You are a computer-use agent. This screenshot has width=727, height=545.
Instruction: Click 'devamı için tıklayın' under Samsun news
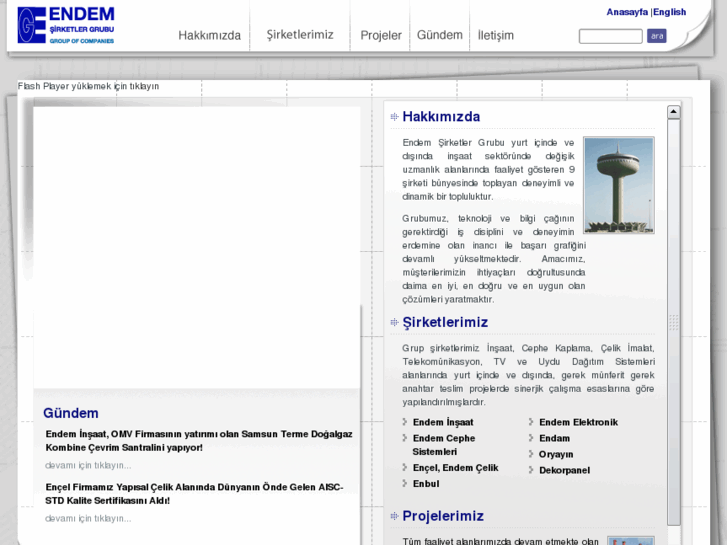[x=88, y=465]
